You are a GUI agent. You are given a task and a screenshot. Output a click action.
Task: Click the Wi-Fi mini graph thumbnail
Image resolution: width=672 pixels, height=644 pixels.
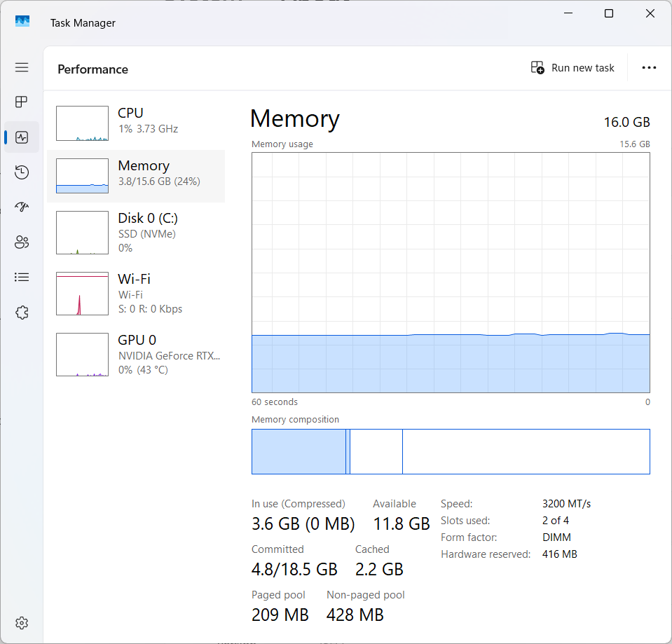point(82,294)
